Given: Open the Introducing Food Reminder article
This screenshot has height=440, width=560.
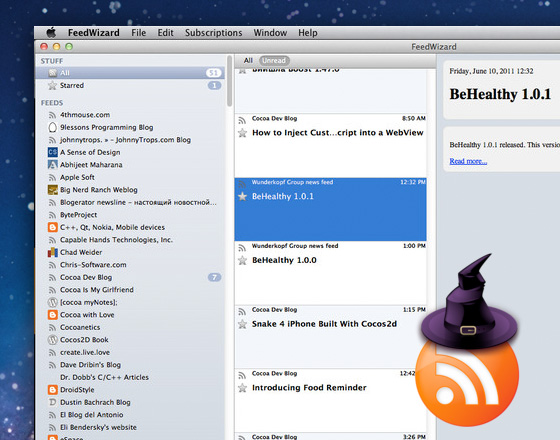Looking at the screenshot, I should (x=330, y=401).
